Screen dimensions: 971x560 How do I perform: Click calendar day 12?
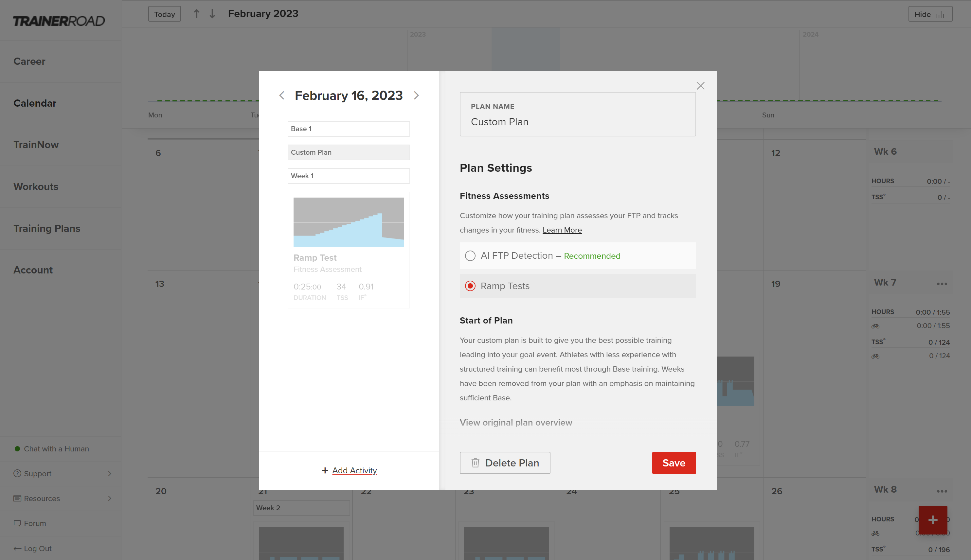pyautogui.click(x=776, y=153)
